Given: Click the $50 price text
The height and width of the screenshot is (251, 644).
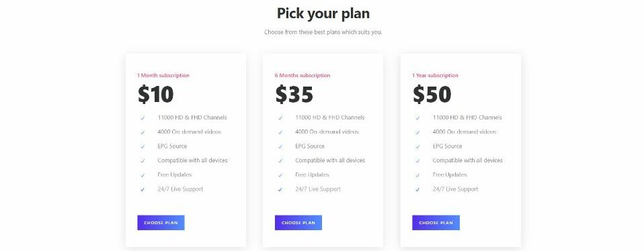Looking at the screenshot, I should pyautogui.click(x=432, y=95).
